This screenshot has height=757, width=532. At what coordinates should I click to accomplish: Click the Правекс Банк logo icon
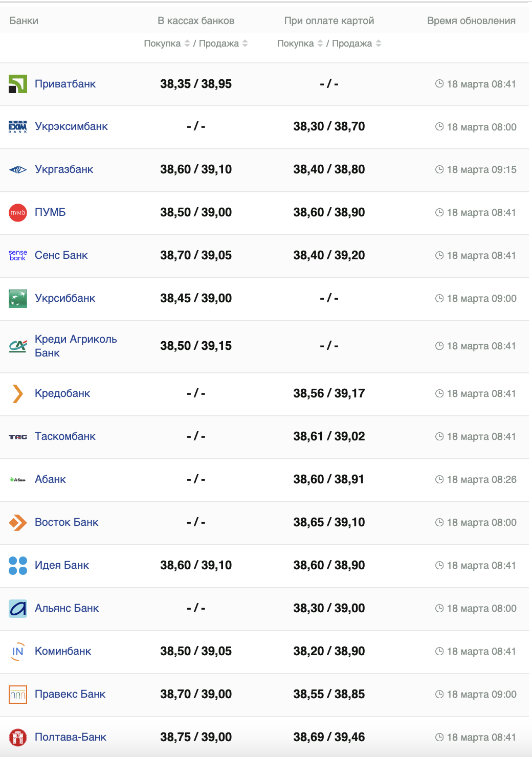18,695
